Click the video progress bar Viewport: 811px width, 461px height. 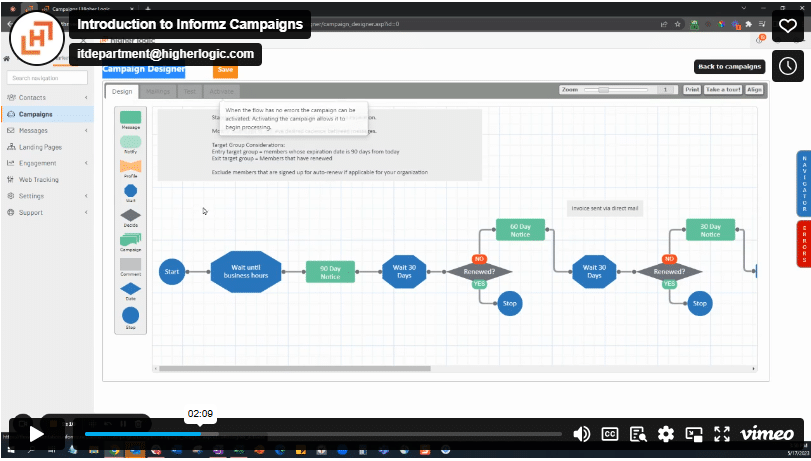[322, 434]
